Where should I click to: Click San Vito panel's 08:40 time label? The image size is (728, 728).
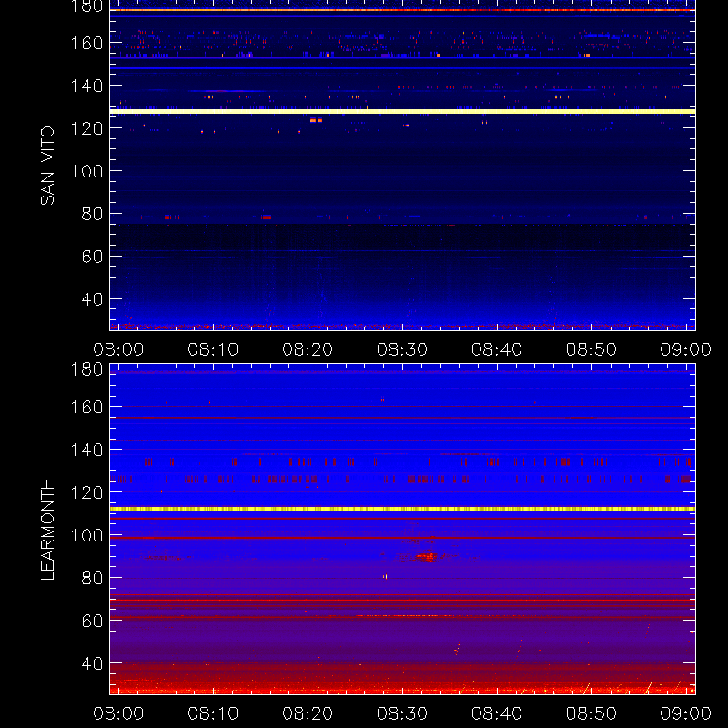click(x=497, y=349)
